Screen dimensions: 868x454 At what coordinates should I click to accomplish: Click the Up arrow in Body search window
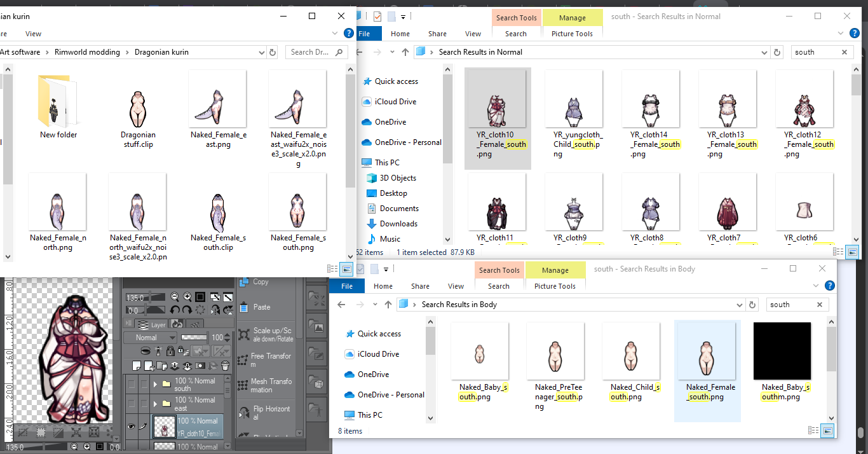(x=388, y=305)
